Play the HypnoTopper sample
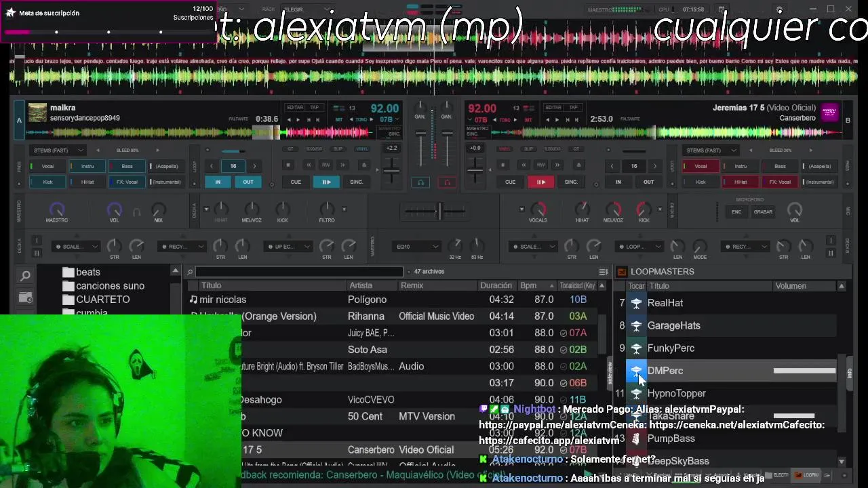868x488 pixels. [x=636, y=393]
